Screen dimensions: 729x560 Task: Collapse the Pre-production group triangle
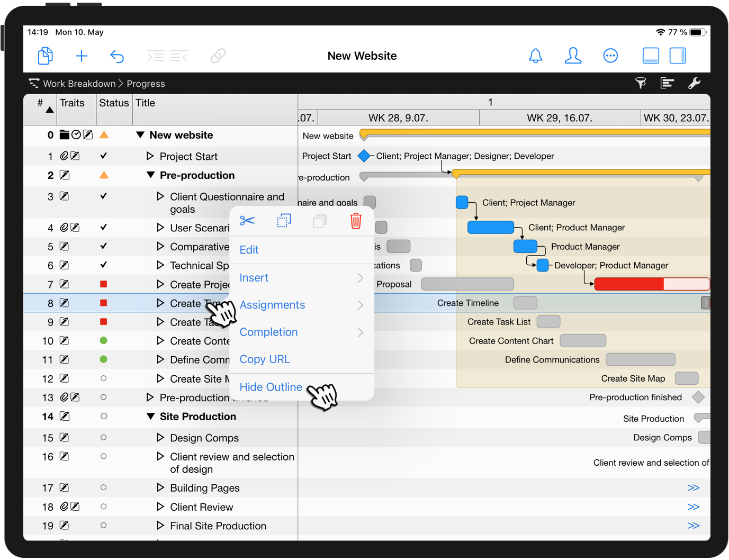[150, 175]
